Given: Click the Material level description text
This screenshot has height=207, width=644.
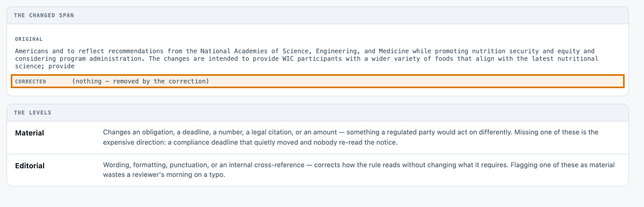Looking at the screenshot, I should (x=351, y=137).
